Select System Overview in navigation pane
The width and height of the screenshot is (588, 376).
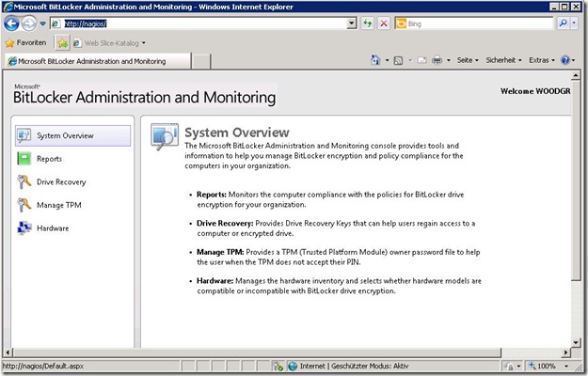[72, 135]
